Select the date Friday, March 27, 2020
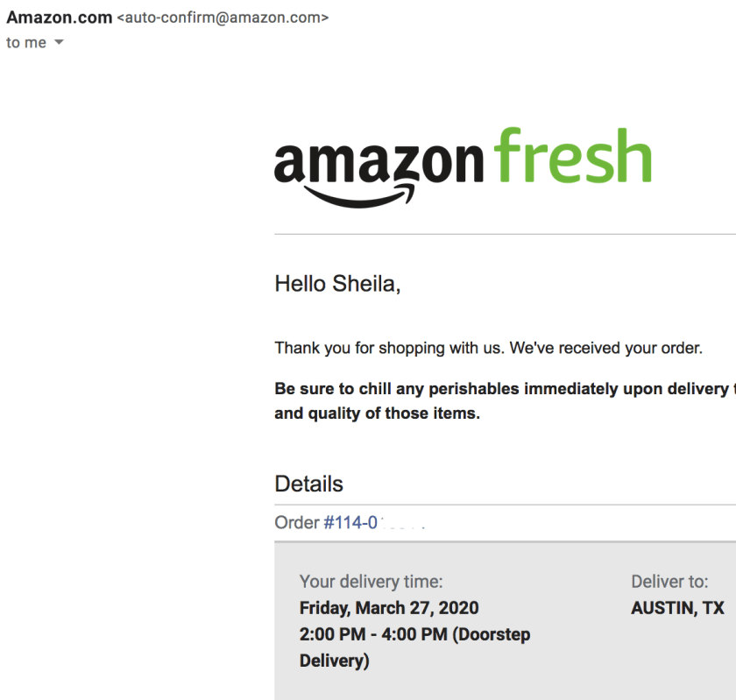This screenshot has height=700, width=736. pyautogui.click(x=389, y=607)
